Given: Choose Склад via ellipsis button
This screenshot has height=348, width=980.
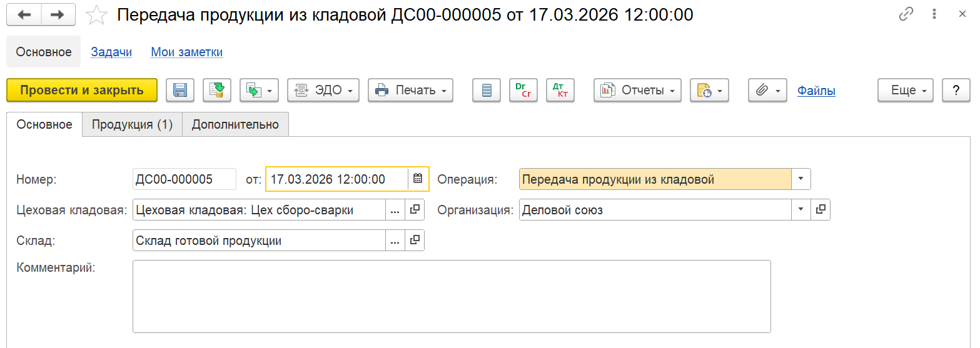Looking at the screenshot, I should tap(395, 241).
